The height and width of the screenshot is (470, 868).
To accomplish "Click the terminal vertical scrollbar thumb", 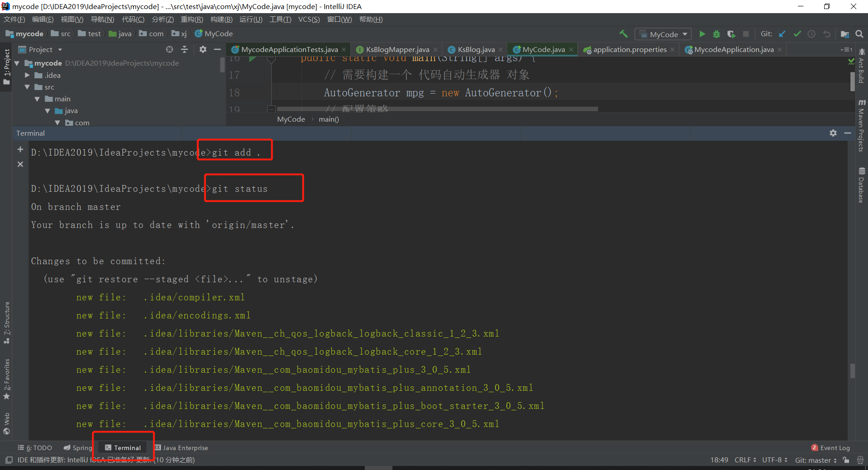I will pyautogui.click(x=853, y=371).
